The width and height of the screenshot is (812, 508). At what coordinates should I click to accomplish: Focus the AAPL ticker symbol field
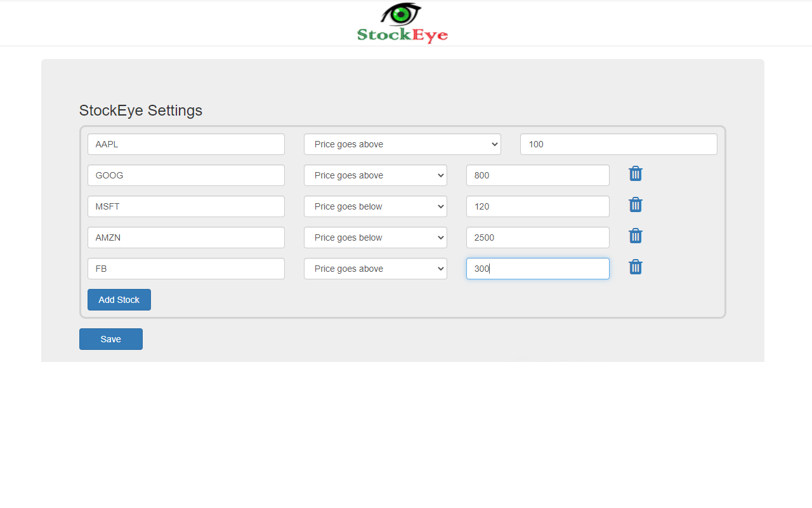pyautogui.click(x=186, y=144)
